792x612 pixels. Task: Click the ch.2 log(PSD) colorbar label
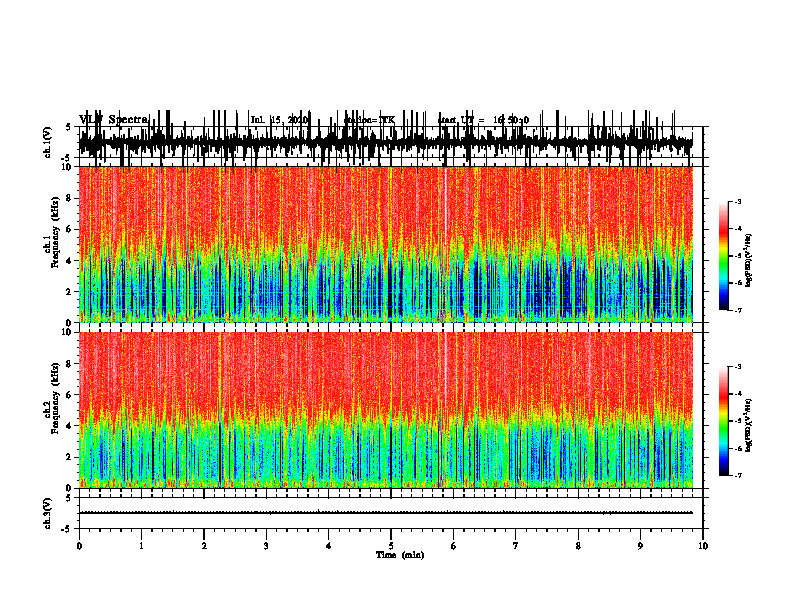click(749, 423)
